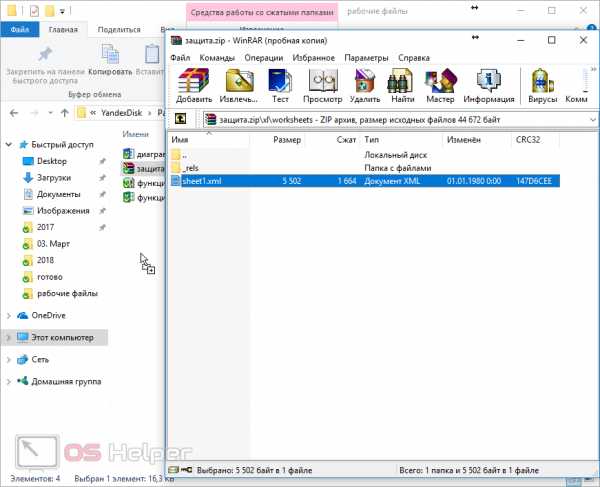Sort archive list by Размер column
Image resolution: width=600 pixels, height=487 pixels.
pyautogui.click(x=277, y=140)
